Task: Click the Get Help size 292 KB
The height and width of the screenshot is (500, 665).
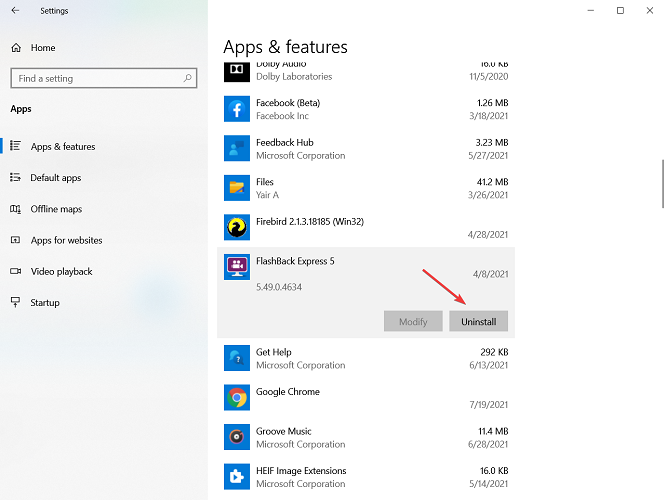Action: (494, 352)
